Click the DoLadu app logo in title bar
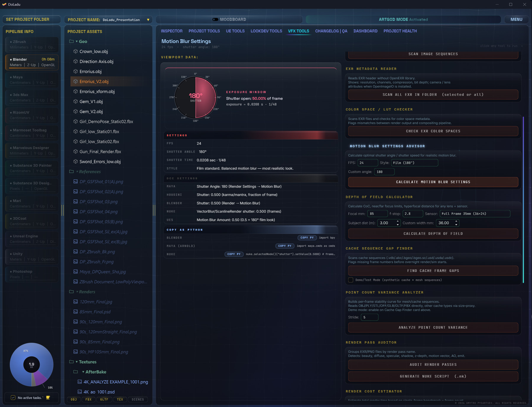 coord(4,4)
